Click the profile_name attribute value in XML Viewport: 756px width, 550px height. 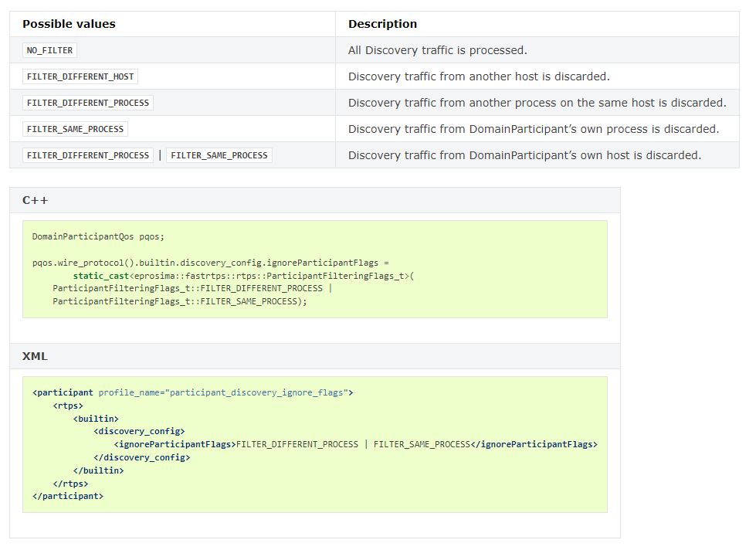pyautogui.click(x=259, y=392)
